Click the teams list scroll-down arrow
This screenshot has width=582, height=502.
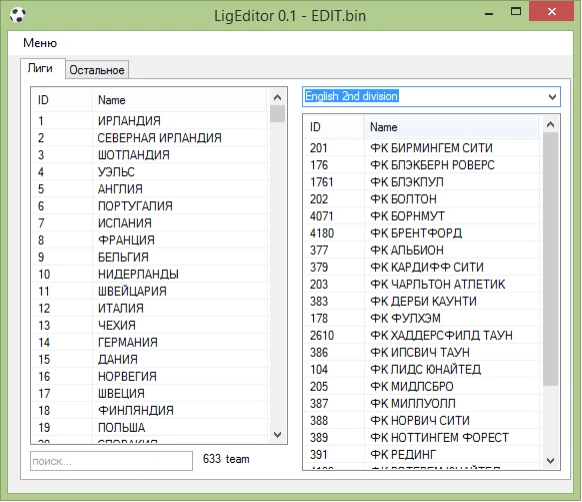coord(550,461)
